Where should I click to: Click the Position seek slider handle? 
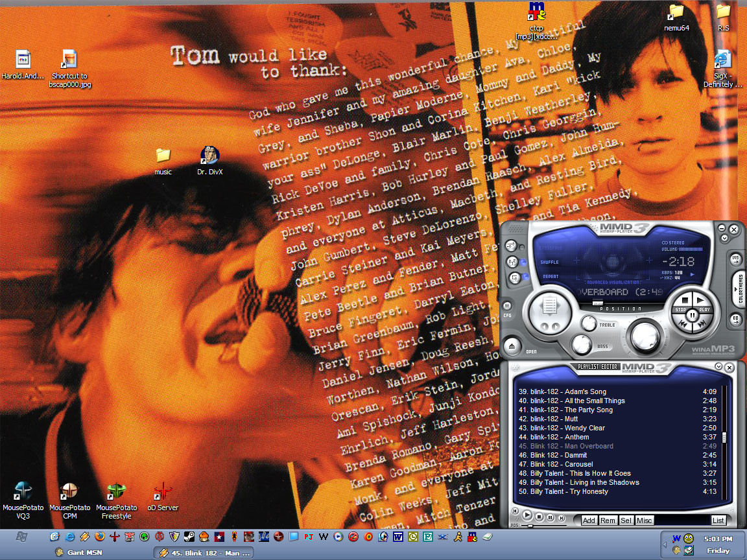click(x=597, y=303)
